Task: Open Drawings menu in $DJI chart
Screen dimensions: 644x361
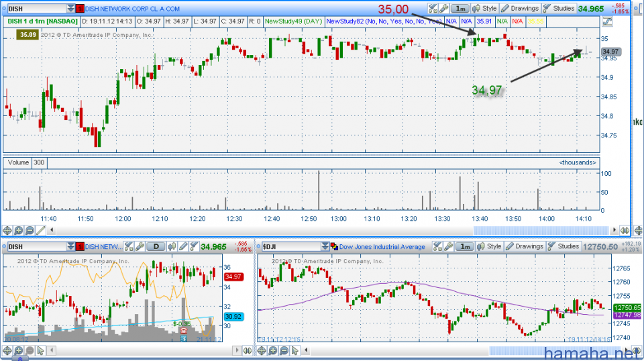Action: tap(525, 246)
